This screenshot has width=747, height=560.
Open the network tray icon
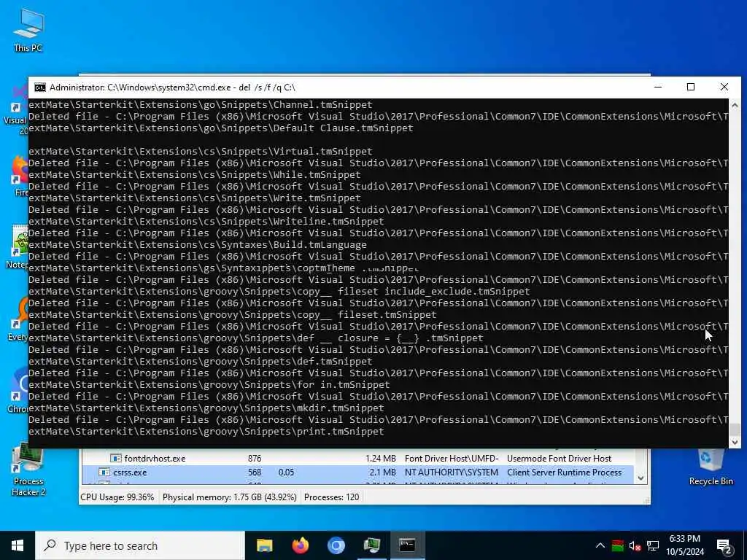pyautogui.click(x=653, y=545)
